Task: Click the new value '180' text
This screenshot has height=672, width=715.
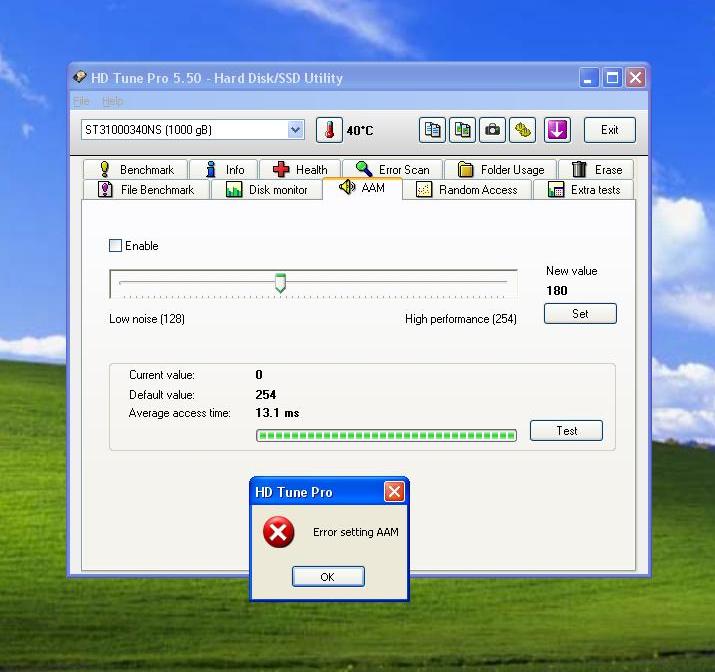Action: (x=557, y=290)
